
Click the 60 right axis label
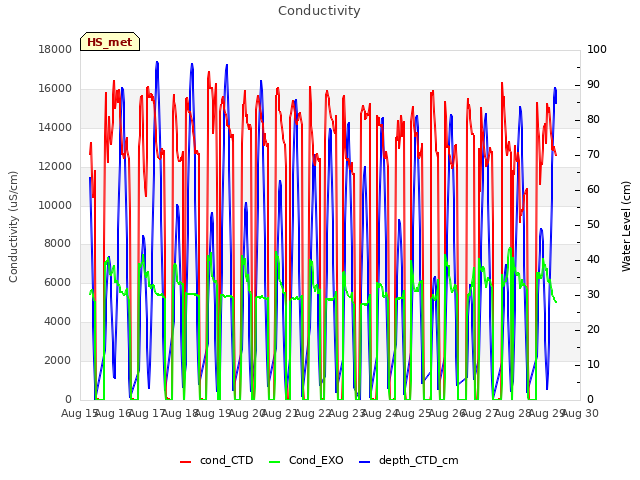[593, 189]
